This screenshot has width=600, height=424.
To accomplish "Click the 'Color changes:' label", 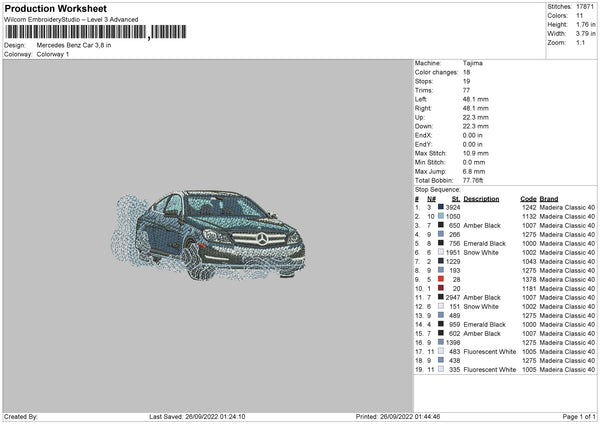I will pos(436,72).
